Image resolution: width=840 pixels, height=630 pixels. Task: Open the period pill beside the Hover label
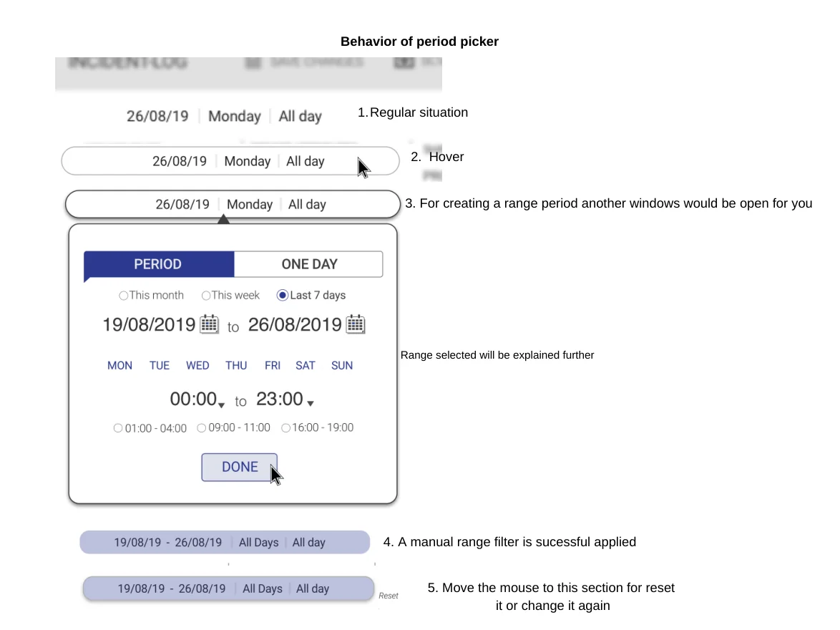tap(230, 161)
